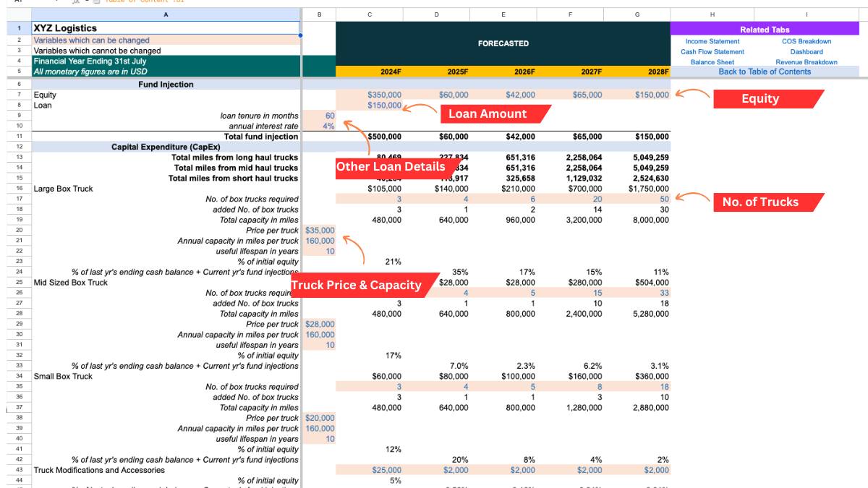Select Large Box Truck cost $1,750,000
The height and width of the screenshot is (488, 868).
(637, 189)
